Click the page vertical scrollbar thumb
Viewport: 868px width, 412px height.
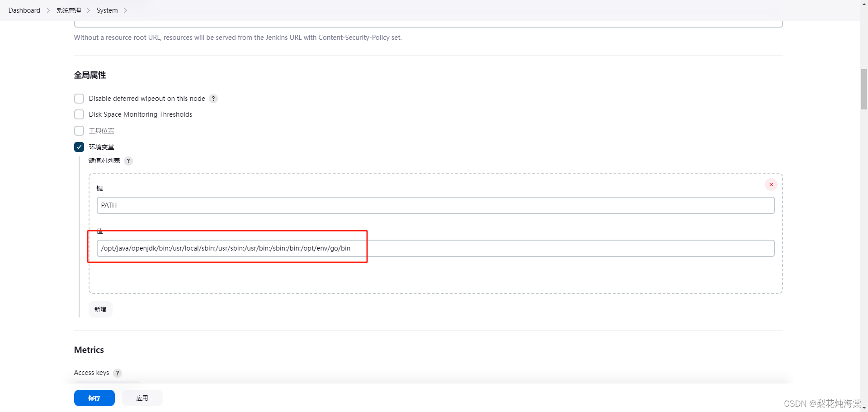[x=864, y=89]
